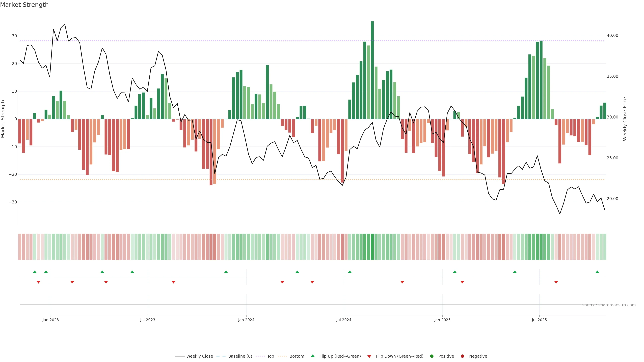Click the flip-up triangle just after Jul 2024

(350, 272)
